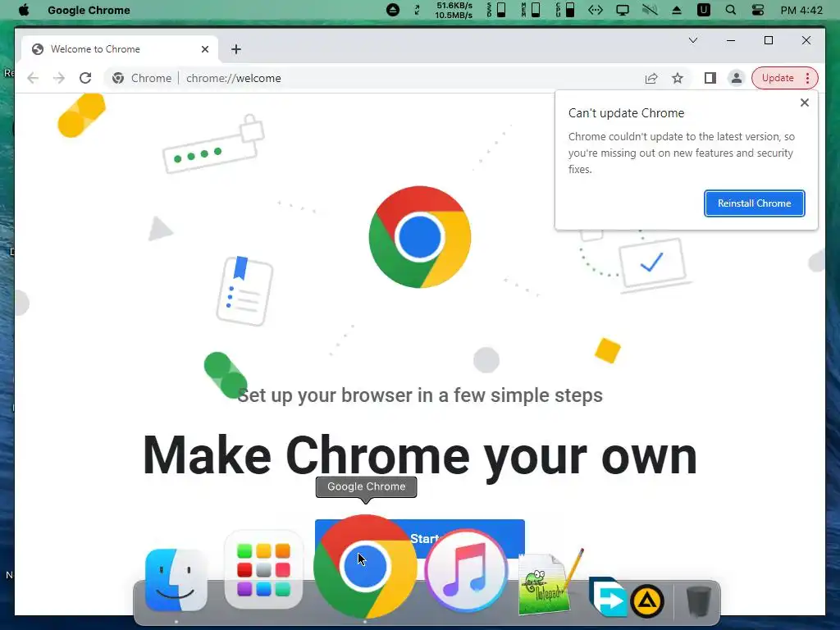The height and width of the screenshot is (630, 840).
Task: Open the Chrome three-dot menu
Action: point(807,78)
